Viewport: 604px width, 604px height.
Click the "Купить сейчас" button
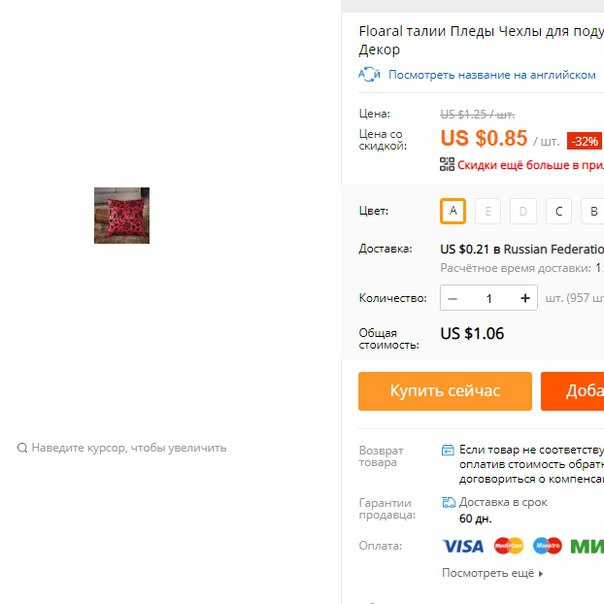point(445,391)
